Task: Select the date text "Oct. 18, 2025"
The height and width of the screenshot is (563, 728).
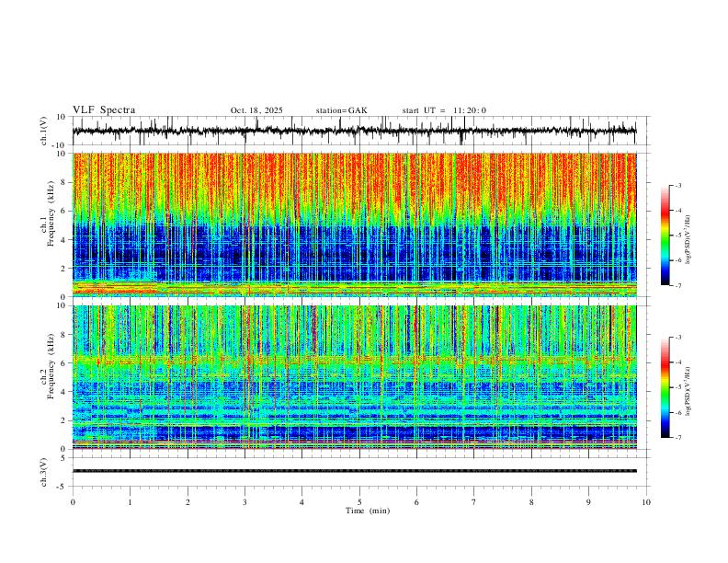Action: coord(256,110)
